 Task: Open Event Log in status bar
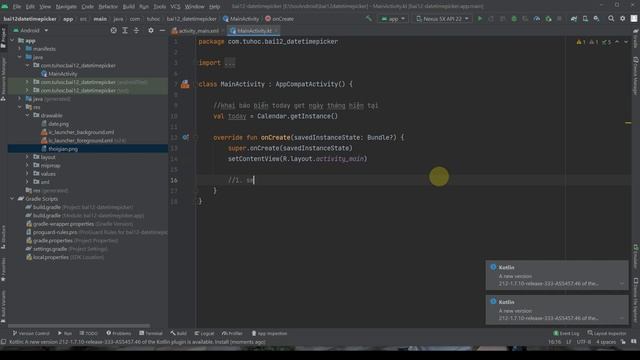(x=566, y=333)
